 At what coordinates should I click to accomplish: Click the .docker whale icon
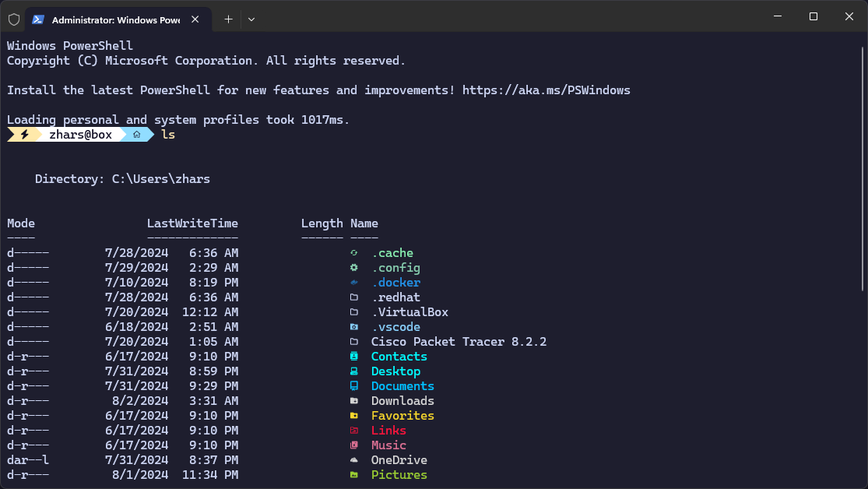pyautogui.click(x=354, y=283)
